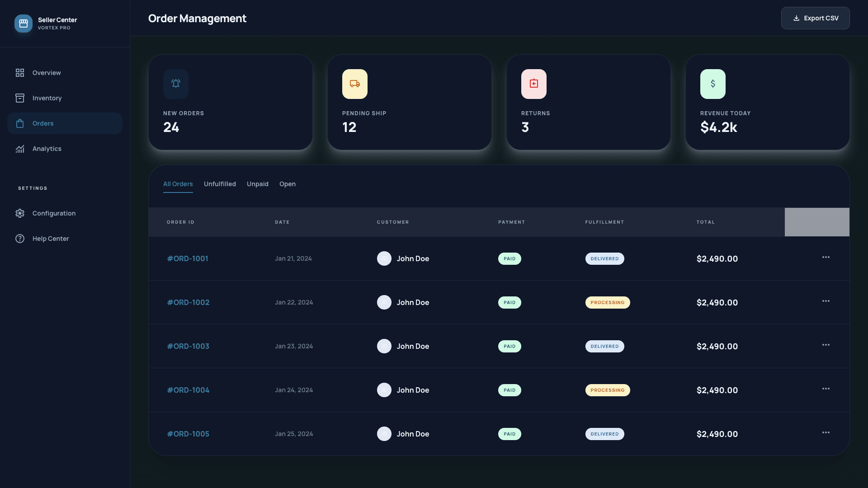Click the Pending Ship truck icon

click(x=354, y=84)
